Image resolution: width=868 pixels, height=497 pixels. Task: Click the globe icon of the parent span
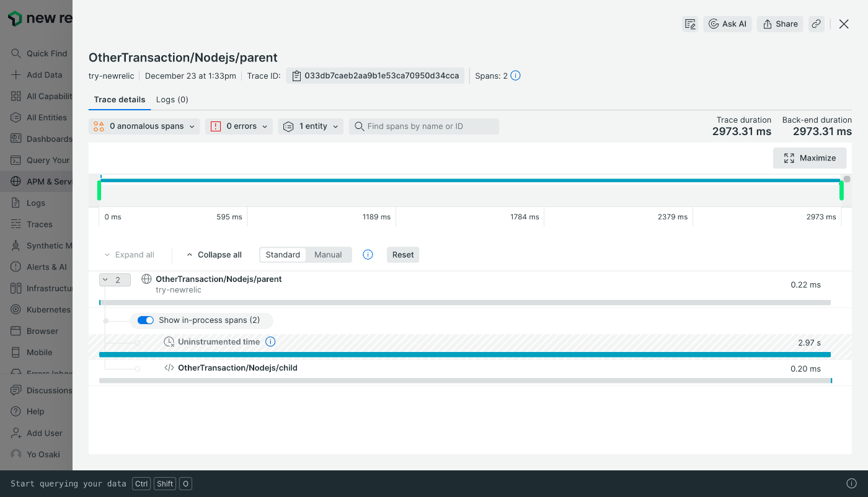tap(147, 279)
